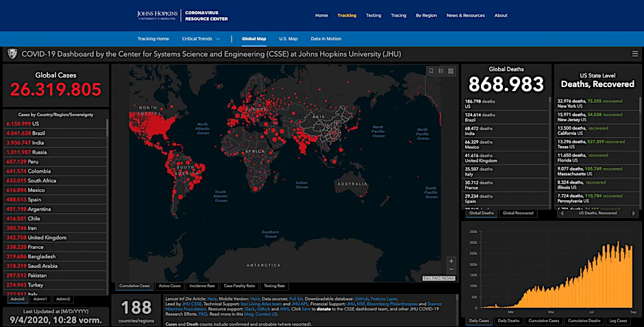Screen dimensions: 644x327
Task: Select the Cumulative Cases map layer tab
Action: click(134, 286)
